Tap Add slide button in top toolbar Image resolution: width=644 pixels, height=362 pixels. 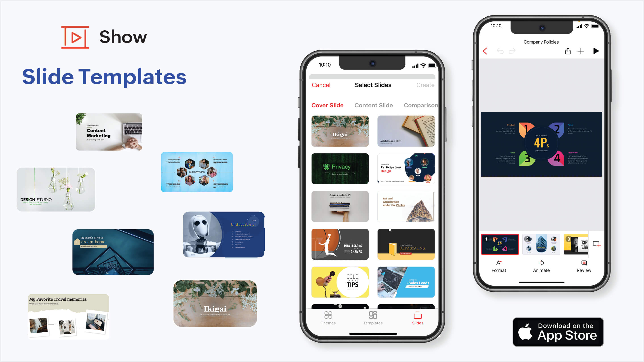coord(581,51)
